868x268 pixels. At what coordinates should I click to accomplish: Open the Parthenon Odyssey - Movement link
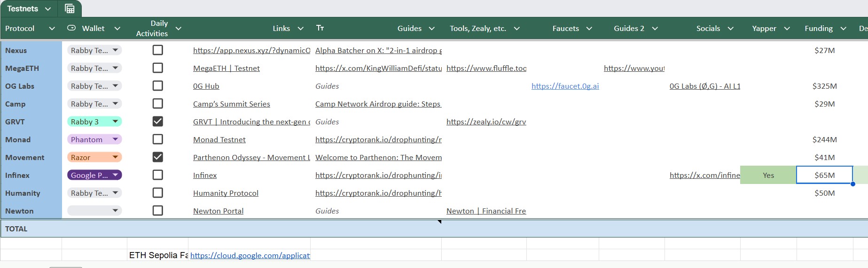[251, 157]
